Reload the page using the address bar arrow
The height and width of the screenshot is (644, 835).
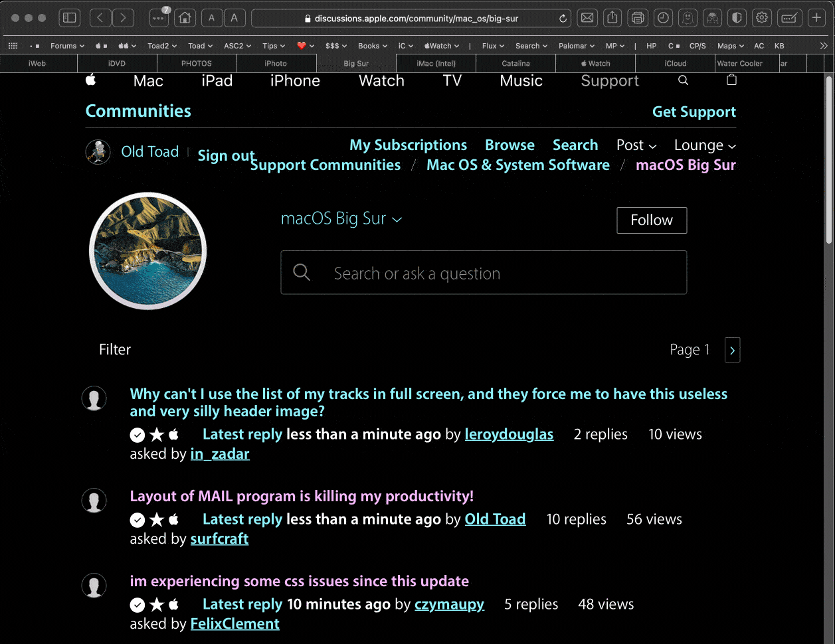click(x=563, y=19)
